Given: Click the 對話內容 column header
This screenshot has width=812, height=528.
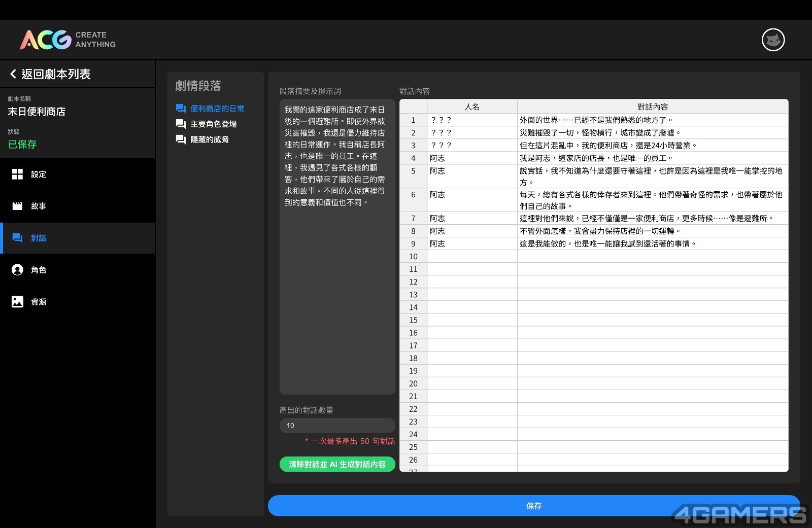Looking at the screenshot, I should coord(653,107).
